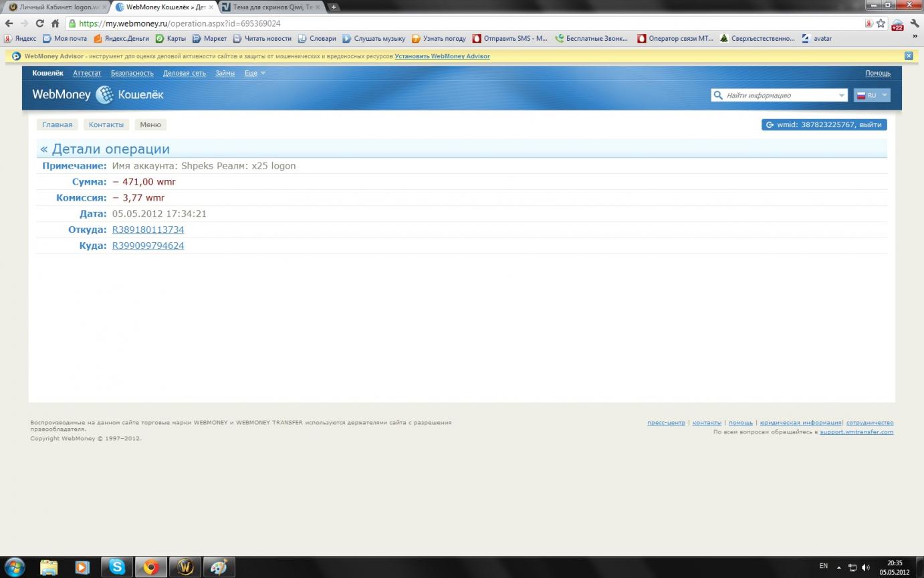Click the browser reload icon
This screenshot has width=924, height=578.
39,23
